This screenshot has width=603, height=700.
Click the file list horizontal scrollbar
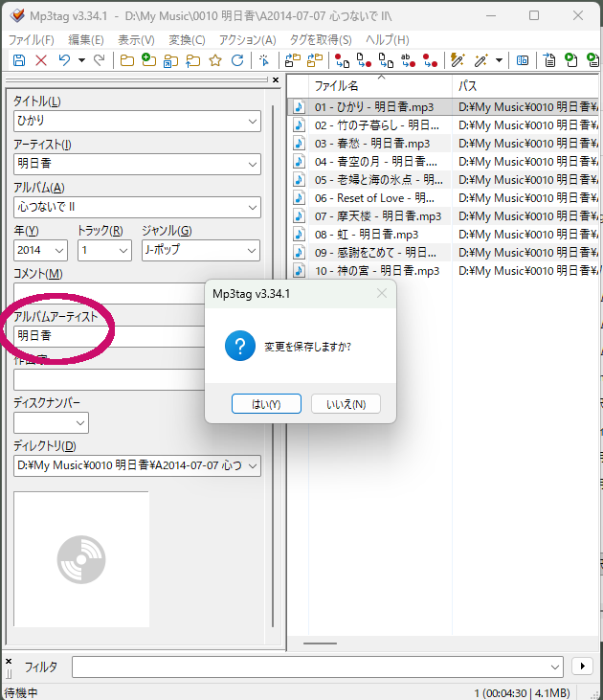[320, 644]
